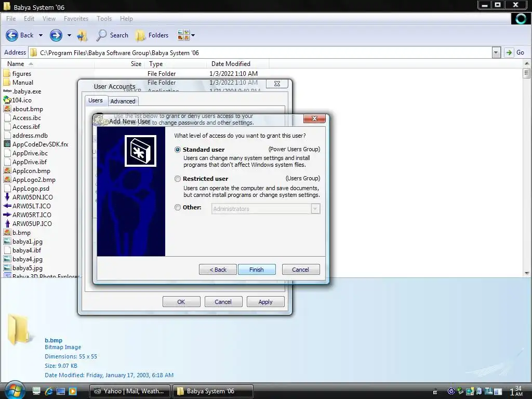Select the Standard user radio option

178,150
